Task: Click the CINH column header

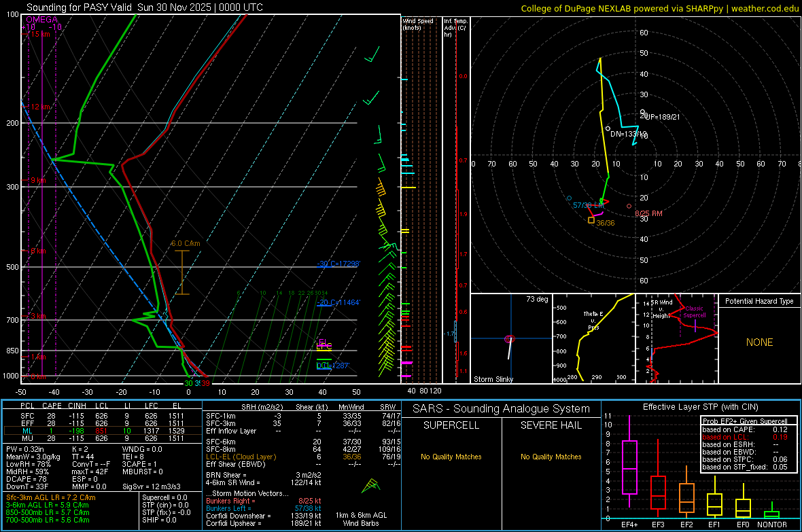Action: pos(77,405)
